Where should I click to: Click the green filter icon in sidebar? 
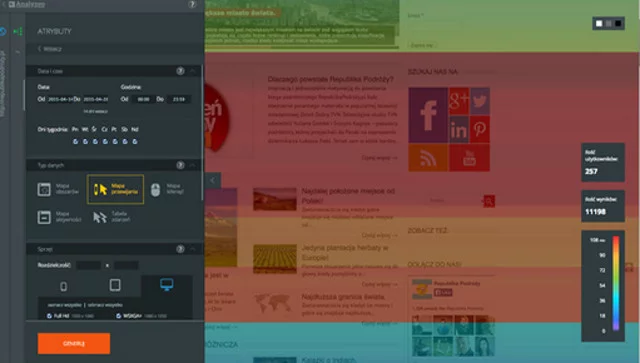[x=18, y=31]
